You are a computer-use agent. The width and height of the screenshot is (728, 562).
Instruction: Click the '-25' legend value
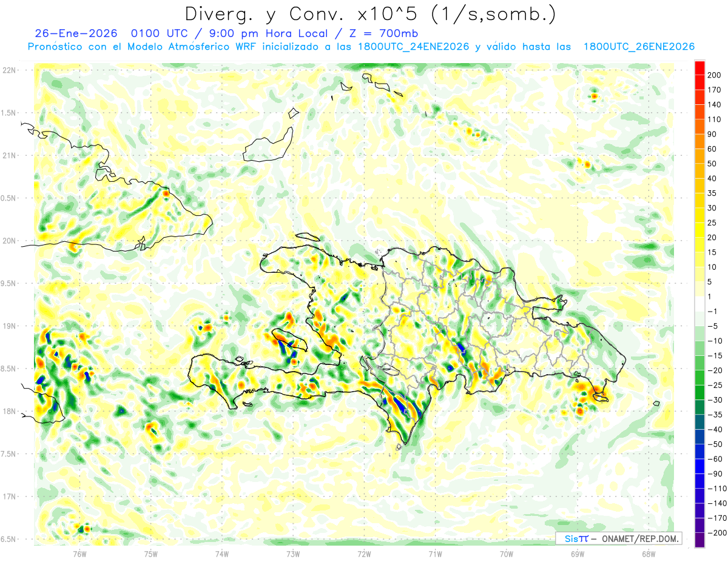point(716,385)
